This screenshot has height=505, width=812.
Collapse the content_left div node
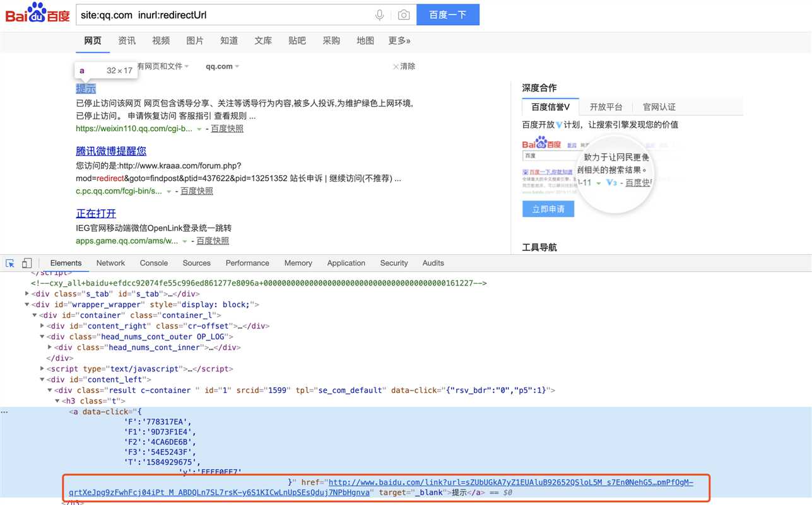click(x=42, y=380)
